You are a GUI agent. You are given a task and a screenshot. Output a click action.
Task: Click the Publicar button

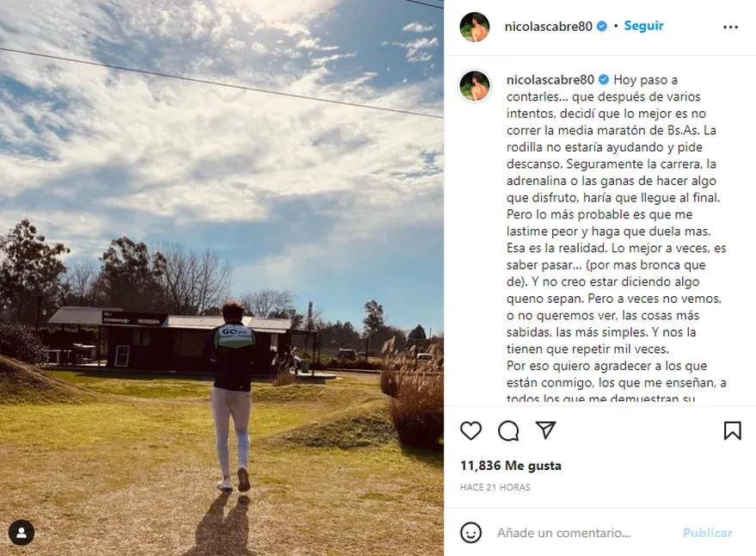[707, 533]
